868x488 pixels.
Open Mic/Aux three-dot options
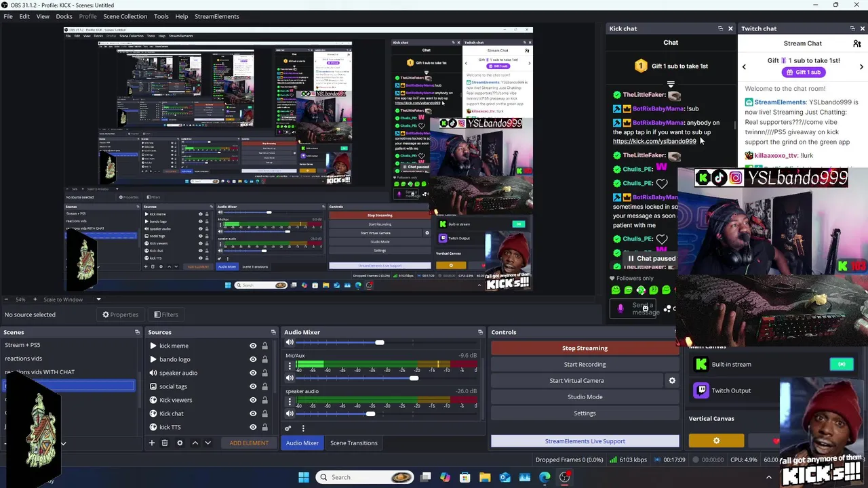tap(290, 367)
